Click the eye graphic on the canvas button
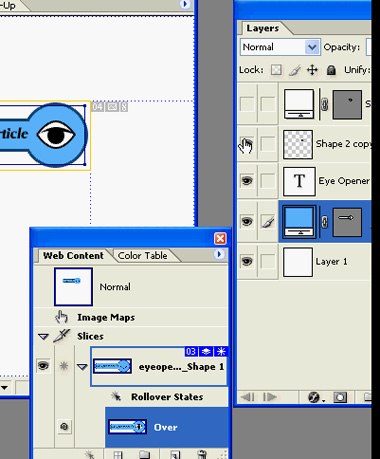 [56, 135]
